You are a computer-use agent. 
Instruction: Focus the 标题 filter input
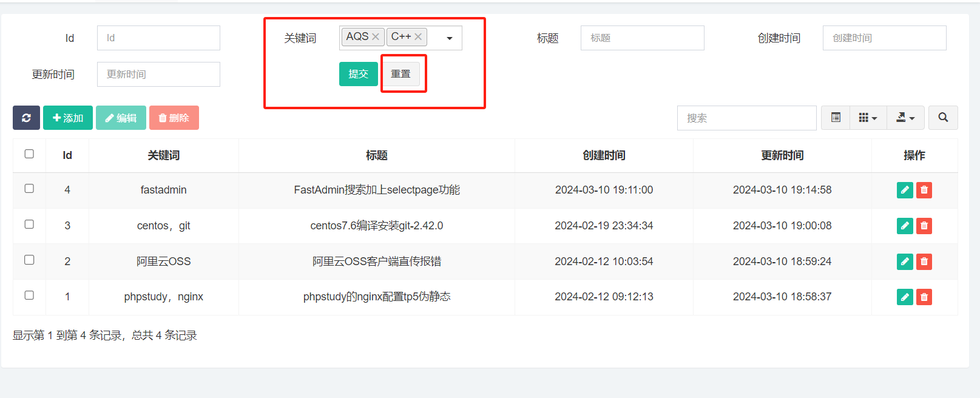pos(643,38)
